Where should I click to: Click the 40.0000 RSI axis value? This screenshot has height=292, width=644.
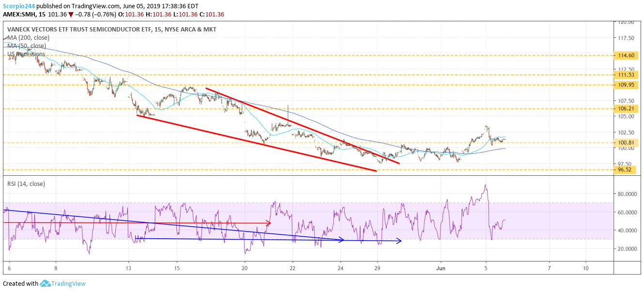(x=628, y=231)
